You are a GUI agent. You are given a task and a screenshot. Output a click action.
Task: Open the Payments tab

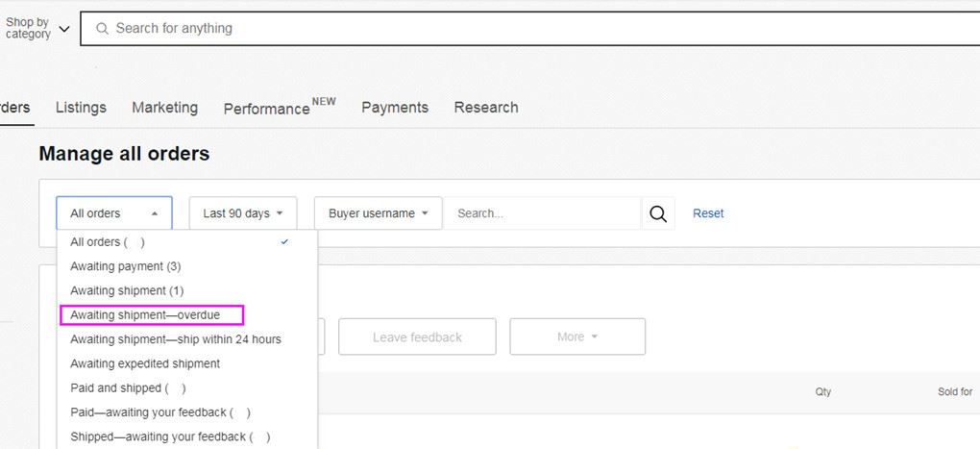click(395, 108)
